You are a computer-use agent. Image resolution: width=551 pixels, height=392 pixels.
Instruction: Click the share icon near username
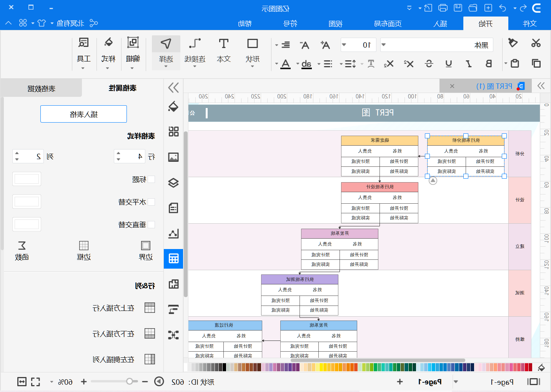[x=94, y=23]
